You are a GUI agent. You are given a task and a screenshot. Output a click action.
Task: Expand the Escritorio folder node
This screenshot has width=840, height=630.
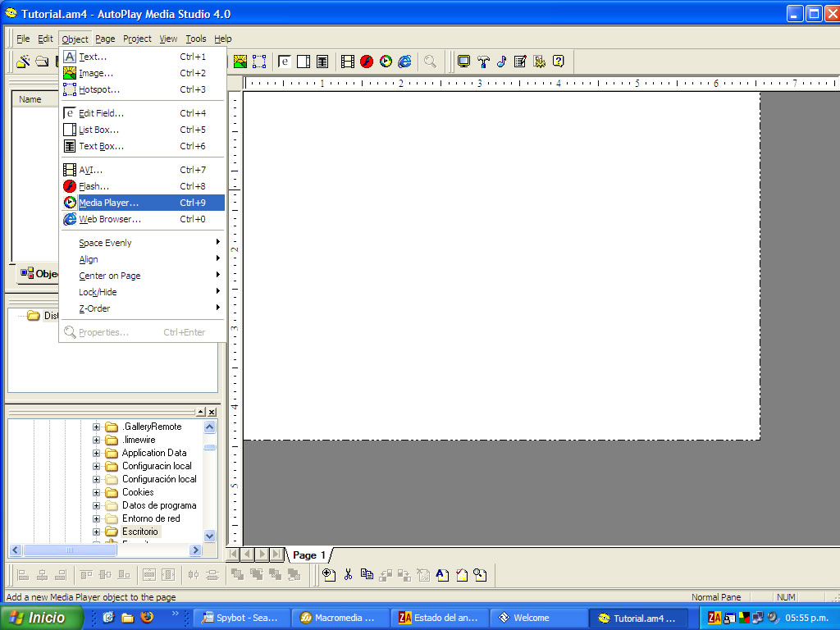click(97, 532)
